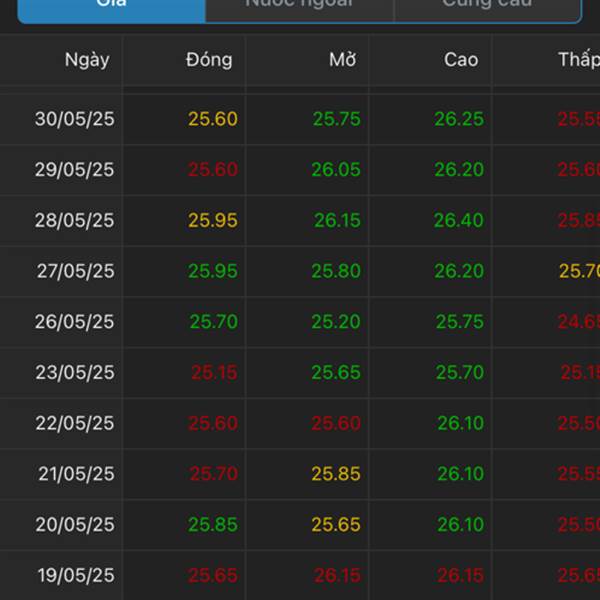
Task: Tap the 23/05/25 closing price 25.15
Action: tap(214, 372)
